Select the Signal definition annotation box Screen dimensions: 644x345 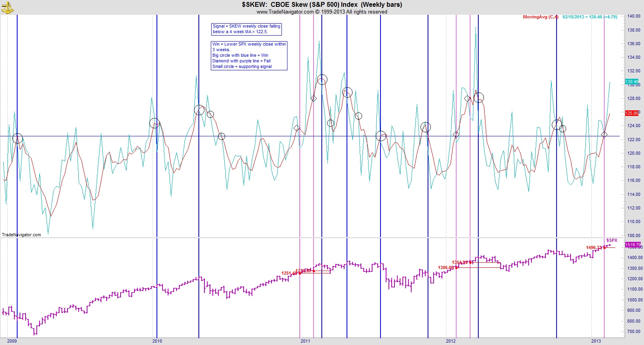coord(246,29)
